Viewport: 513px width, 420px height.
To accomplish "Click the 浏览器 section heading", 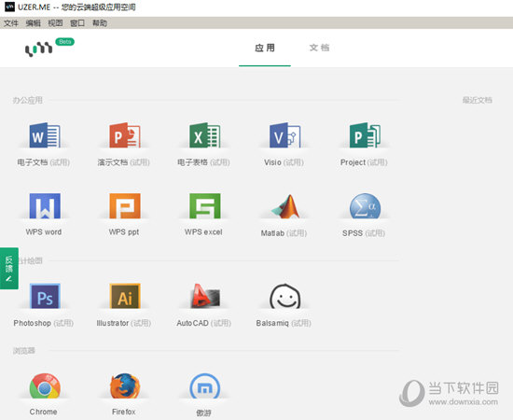I will point(24,351).
